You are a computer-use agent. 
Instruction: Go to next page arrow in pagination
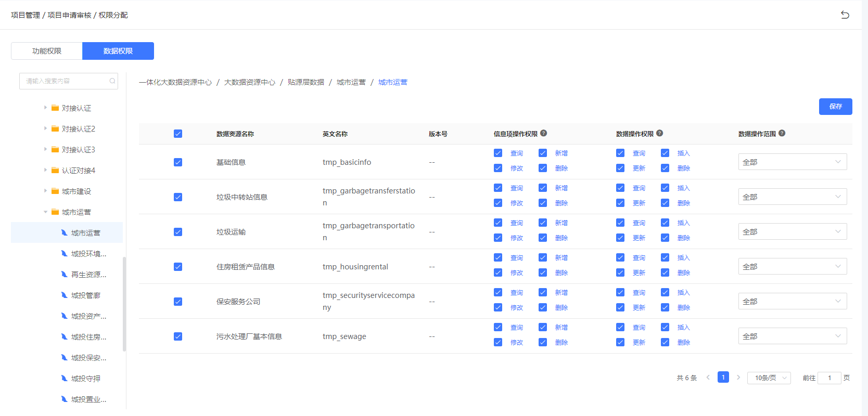pos(738,378)
